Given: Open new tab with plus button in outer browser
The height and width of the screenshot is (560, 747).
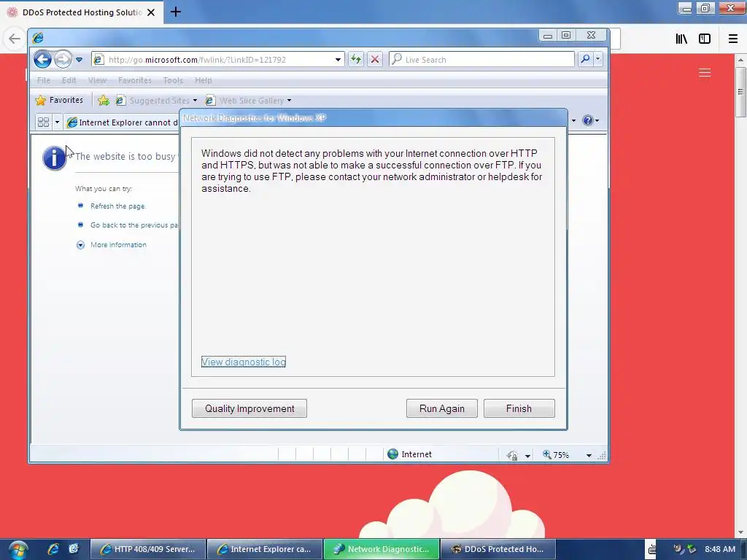Looking at the screenshot, I should pos(176,12).
